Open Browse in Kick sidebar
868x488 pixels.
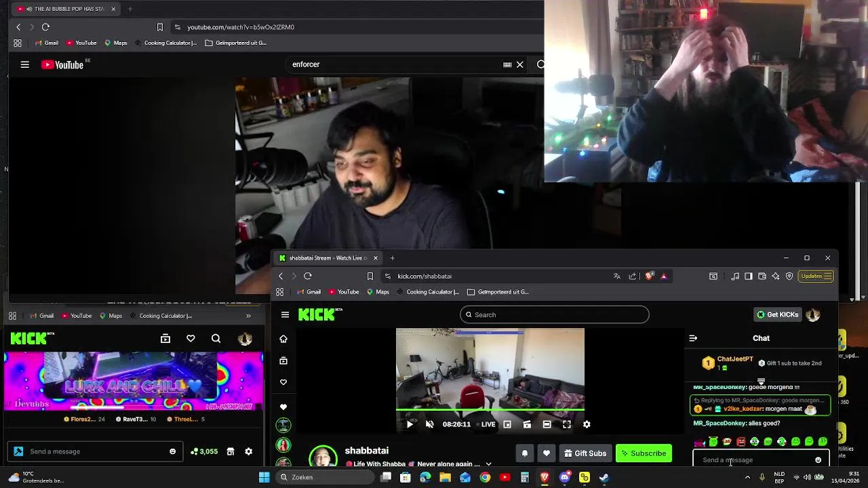coord(283,361)
